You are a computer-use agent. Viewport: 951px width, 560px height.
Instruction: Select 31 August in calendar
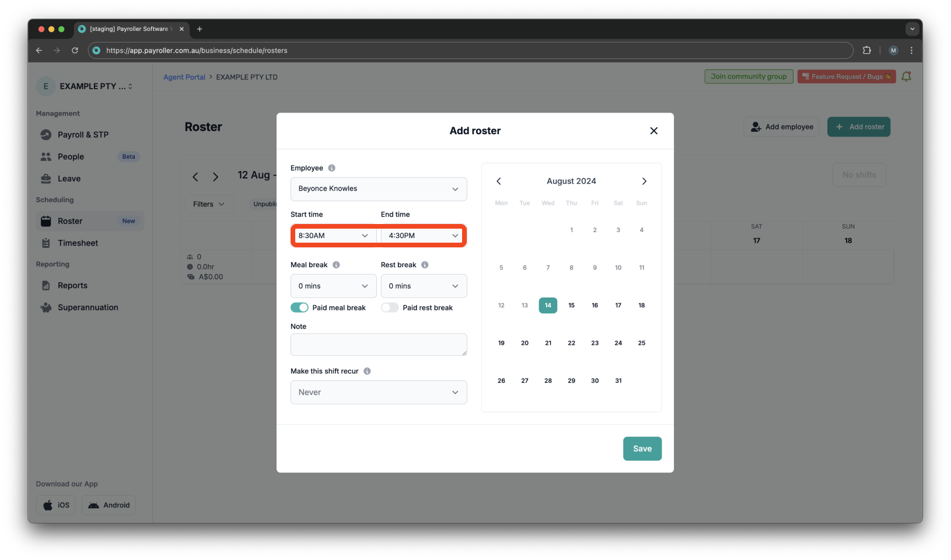click(x=618, y=380)
